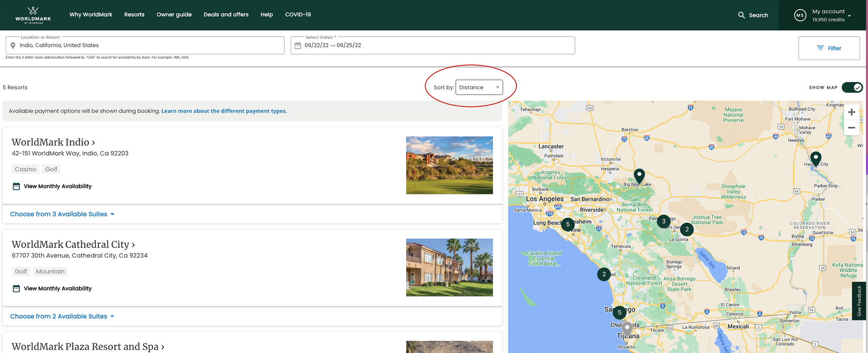This screenshot has height=353, width=868.
Task: Open the Filter panel
Action: click(829, 48)
